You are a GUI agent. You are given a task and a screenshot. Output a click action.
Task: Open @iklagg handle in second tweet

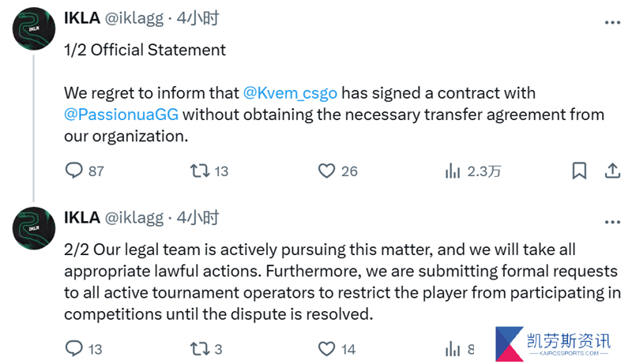click(x=134, y=218)
